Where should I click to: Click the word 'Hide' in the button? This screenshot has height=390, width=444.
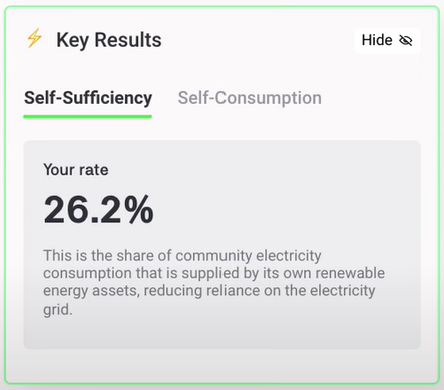point(377,40)
